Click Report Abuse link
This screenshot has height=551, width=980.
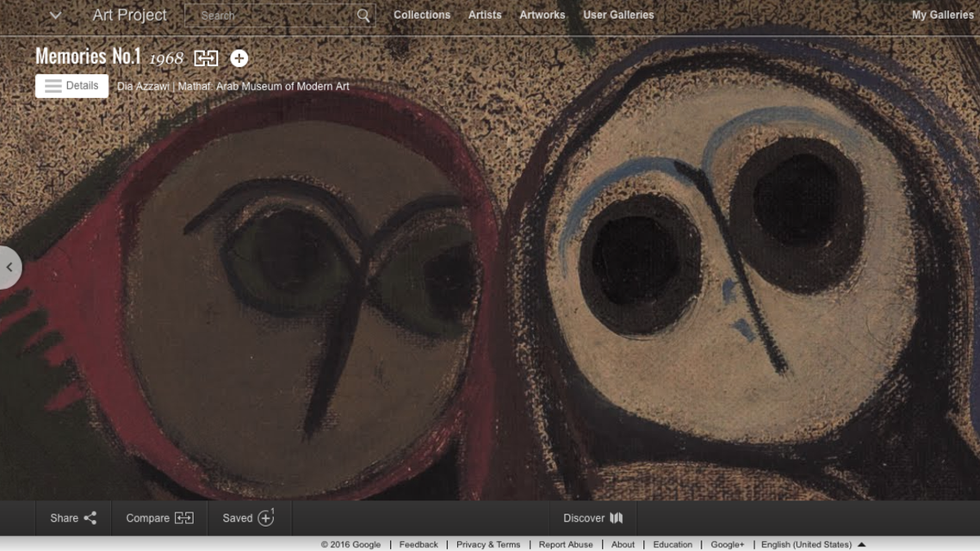pos(566,545)
